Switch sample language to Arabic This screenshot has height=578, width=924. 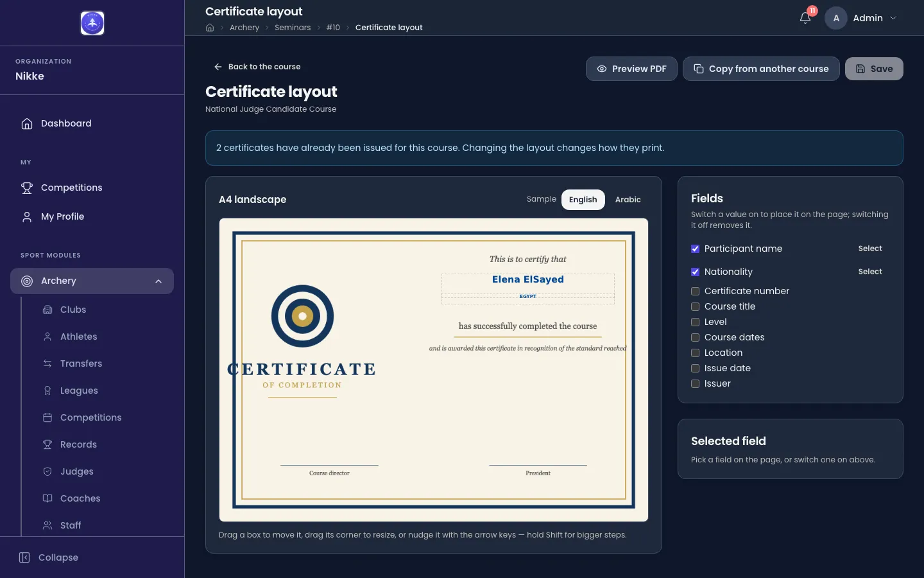pyautogui.click(x=628, y=200)
